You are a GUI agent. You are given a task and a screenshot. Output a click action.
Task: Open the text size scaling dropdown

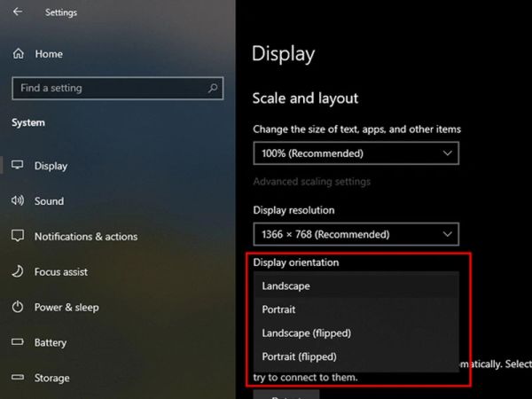tap(356, 153)
